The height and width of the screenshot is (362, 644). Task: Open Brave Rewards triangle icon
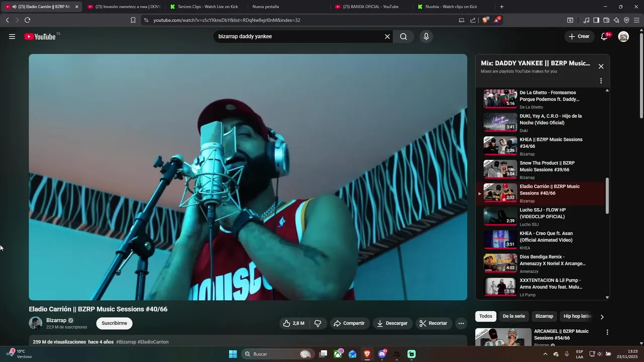click(497, 20)
